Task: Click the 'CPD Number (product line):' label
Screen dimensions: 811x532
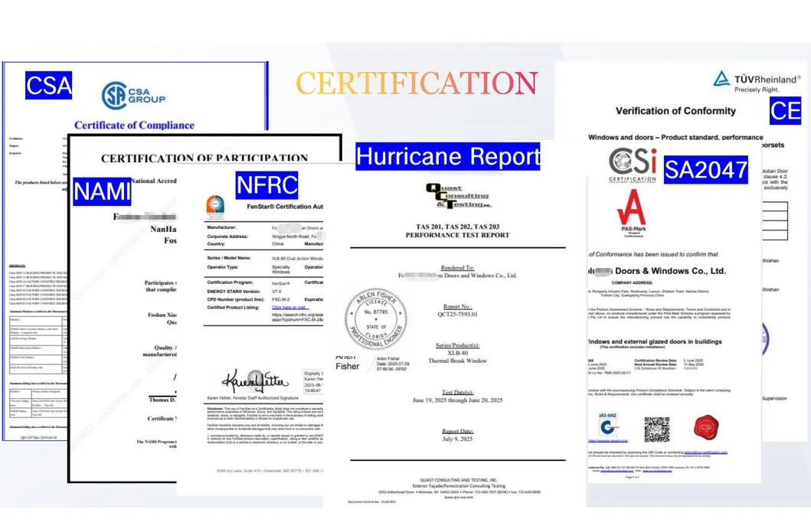Action: tap(237, 299)
